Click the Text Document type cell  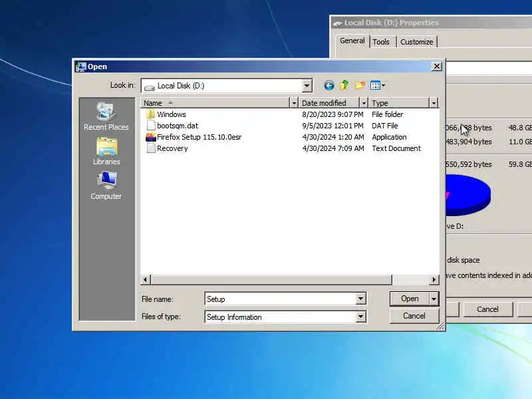pos(396,148)
